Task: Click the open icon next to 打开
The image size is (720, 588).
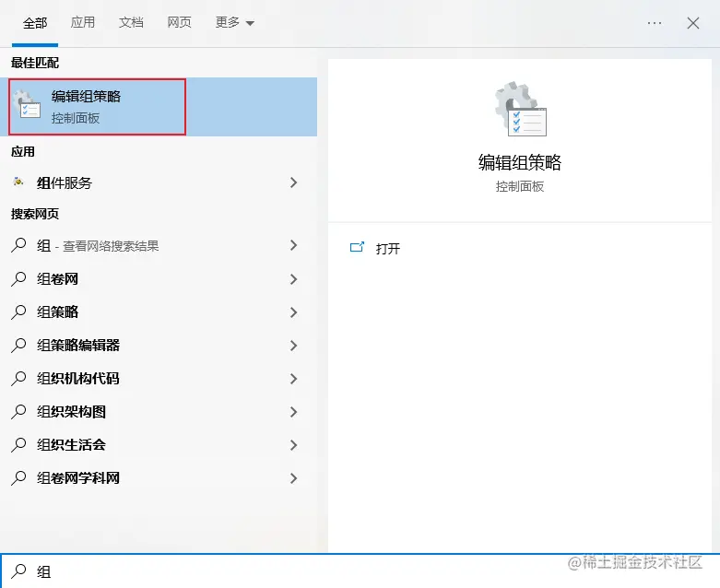Action: click(357, 247)
